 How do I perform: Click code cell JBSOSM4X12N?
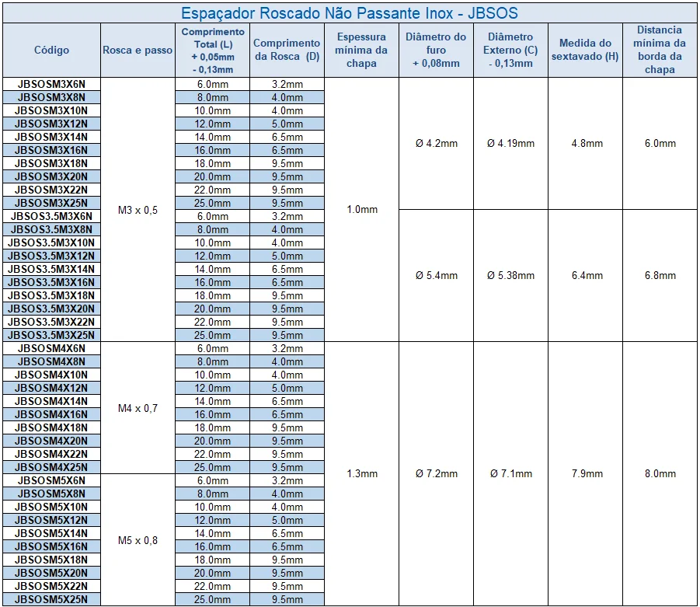point(52,388)
